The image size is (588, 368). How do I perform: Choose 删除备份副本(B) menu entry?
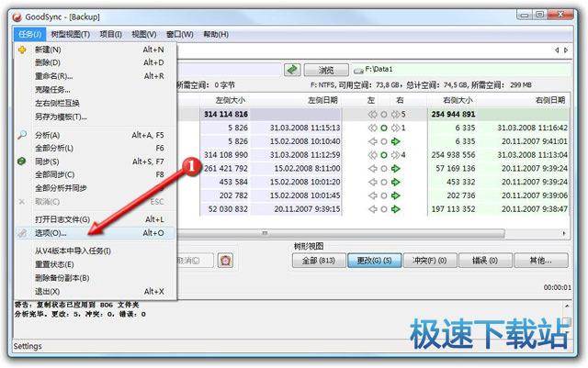pos(95,278)
